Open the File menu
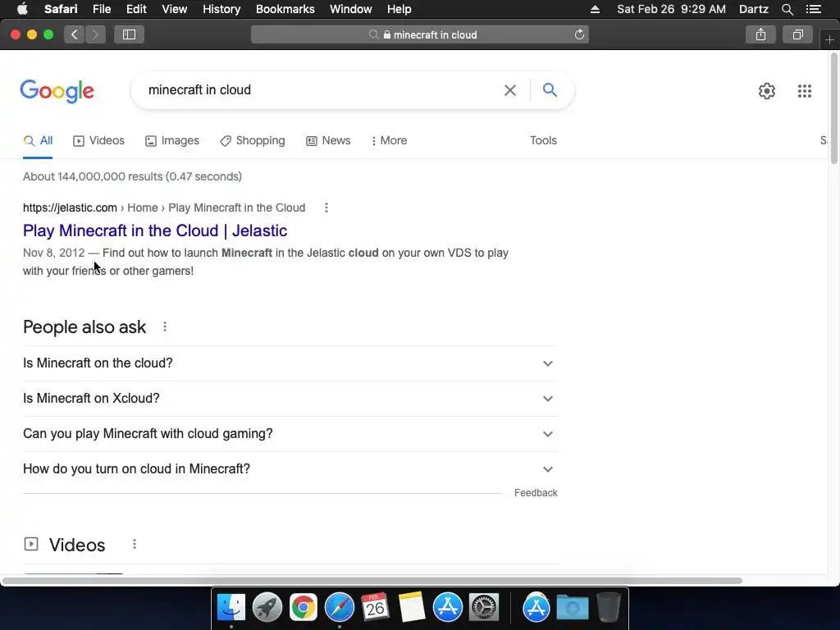 (101, 9)
